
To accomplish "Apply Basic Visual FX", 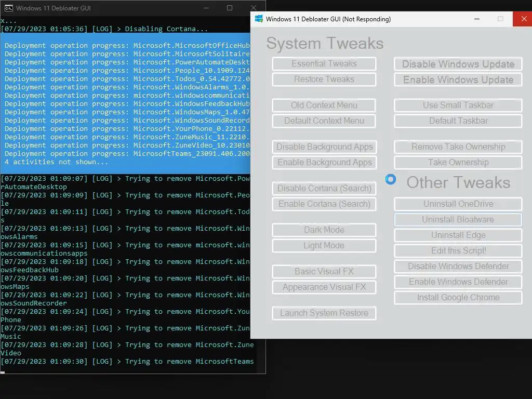I will (324, 271).
